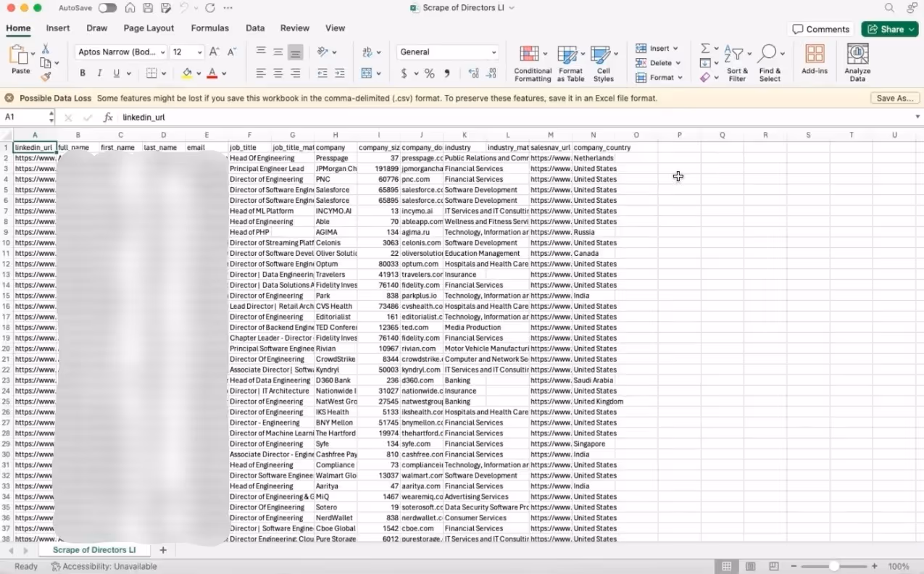This screenshot has height=574, width=924.
Task: Click the green Share button
Action: (890, 29)
